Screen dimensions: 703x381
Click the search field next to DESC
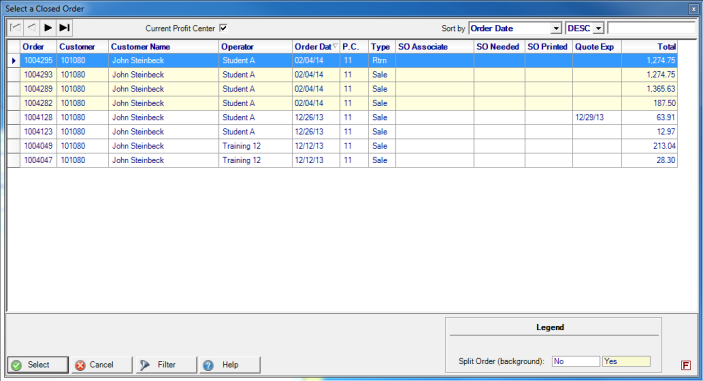coord(651,28)
